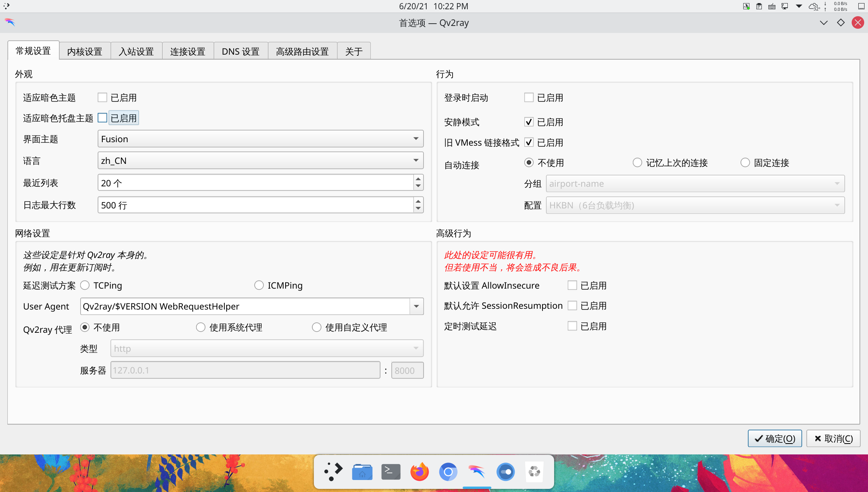This screenshot has height=492, width=868.
Task: Select the TCPing radio button
Action: (x=85, y=286)
